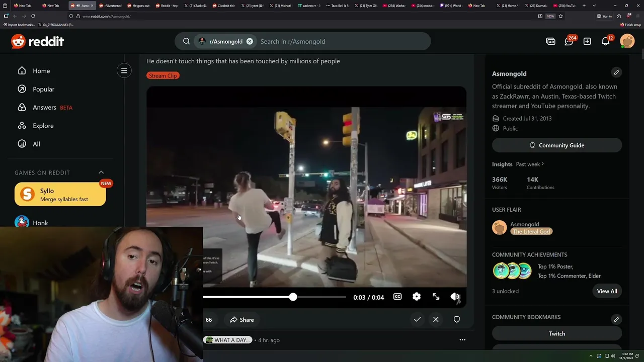Expand Insights Past week chevron
Viewport: 644px width, 362px height.
pyautogui.click(x=542, y=164)
